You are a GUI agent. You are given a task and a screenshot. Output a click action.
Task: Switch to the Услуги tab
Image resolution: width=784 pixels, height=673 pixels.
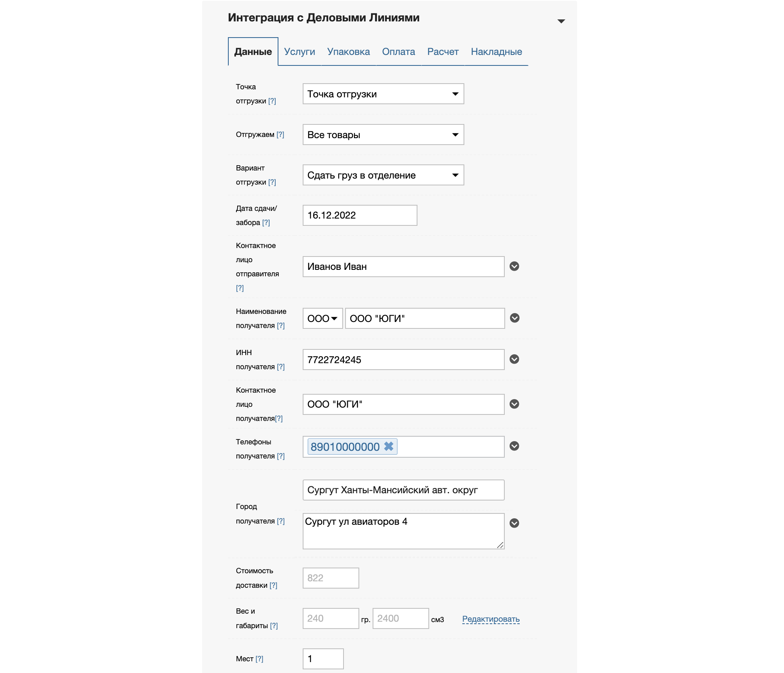(x=299, y=52)
